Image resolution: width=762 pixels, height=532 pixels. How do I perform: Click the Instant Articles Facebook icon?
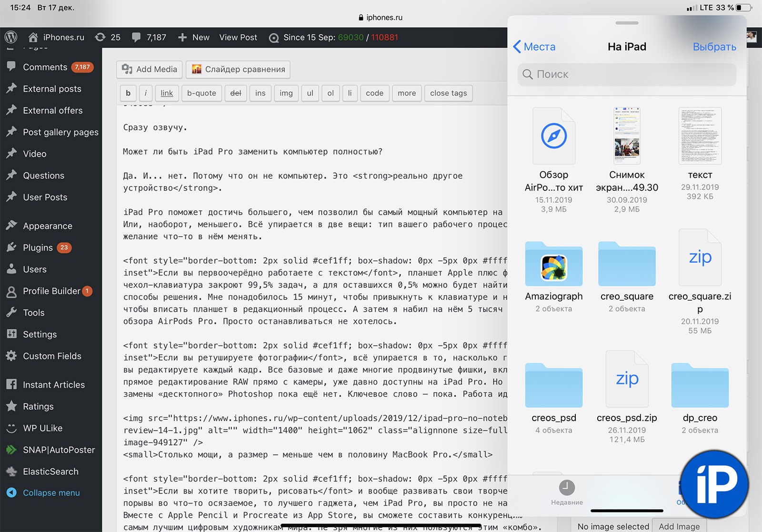(x=11, y=384)
